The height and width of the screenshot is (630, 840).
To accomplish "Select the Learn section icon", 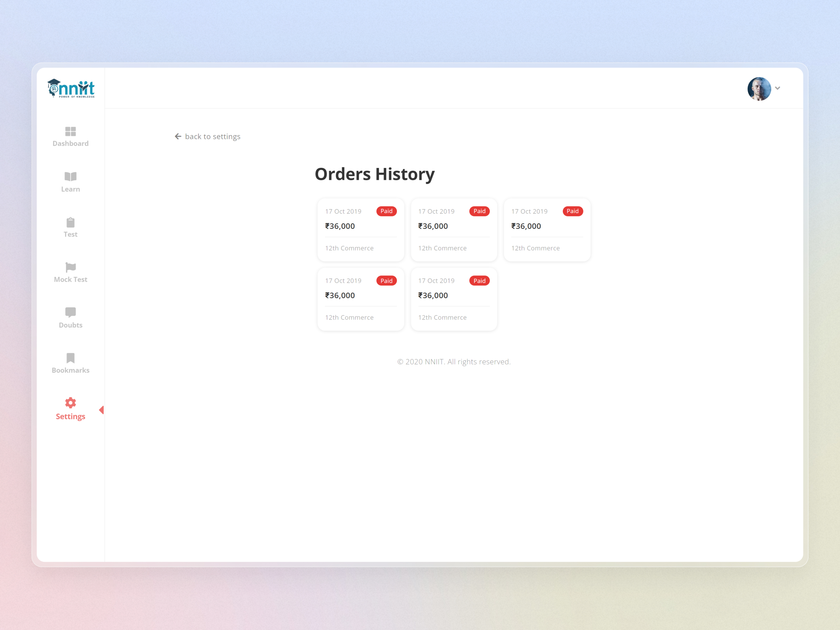I will (x=70, y=176).
